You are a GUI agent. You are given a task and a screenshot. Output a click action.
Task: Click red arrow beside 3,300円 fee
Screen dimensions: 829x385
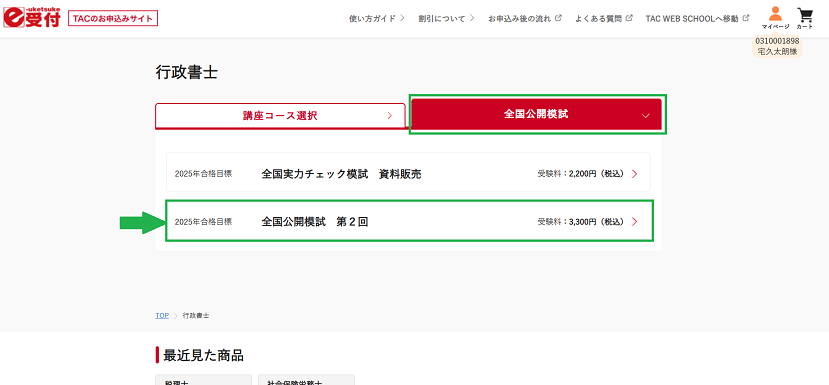tap(635, 222)
